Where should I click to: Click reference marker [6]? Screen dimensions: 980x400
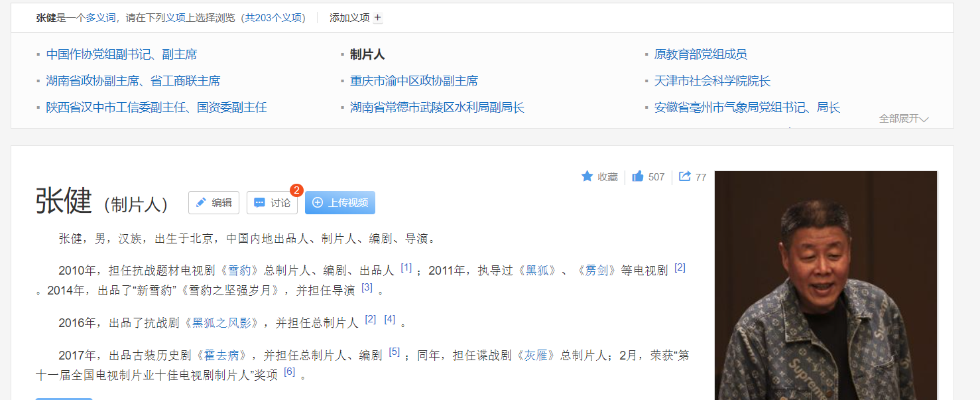[x=289, y=371]
